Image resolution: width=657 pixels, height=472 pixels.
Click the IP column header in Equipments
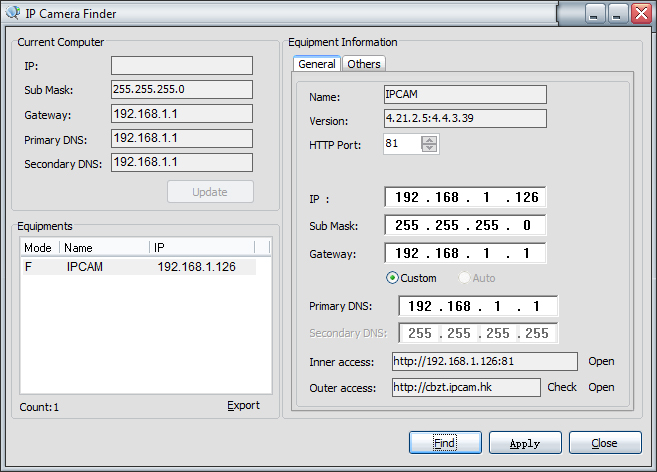coord(202,248)
